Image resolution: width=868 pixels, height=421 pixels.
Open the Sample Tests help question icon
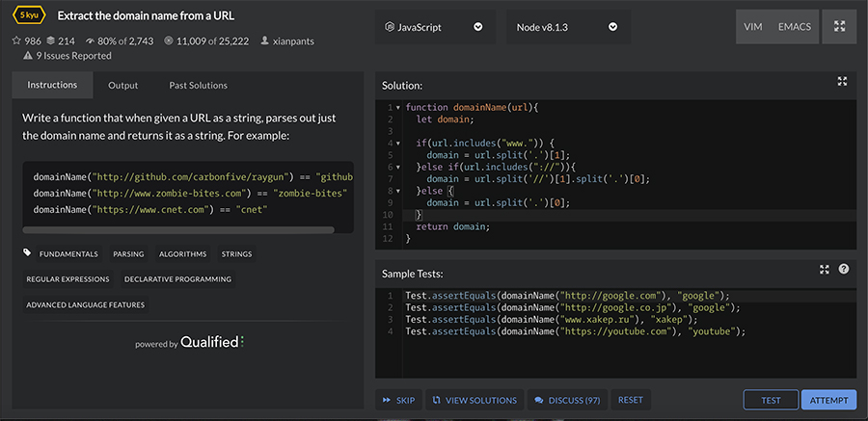pos(844,269)
